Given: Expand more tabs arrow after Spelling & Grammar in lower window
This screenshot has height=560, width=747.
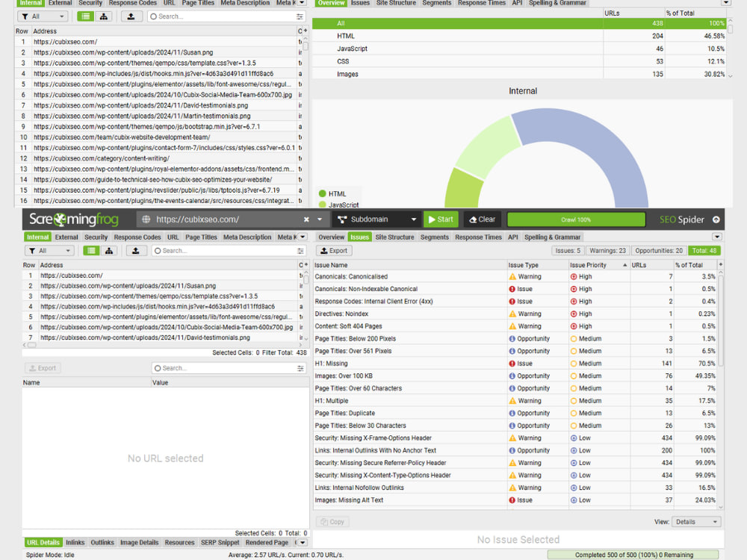Looking at the screenshot, I should point(717,237).
